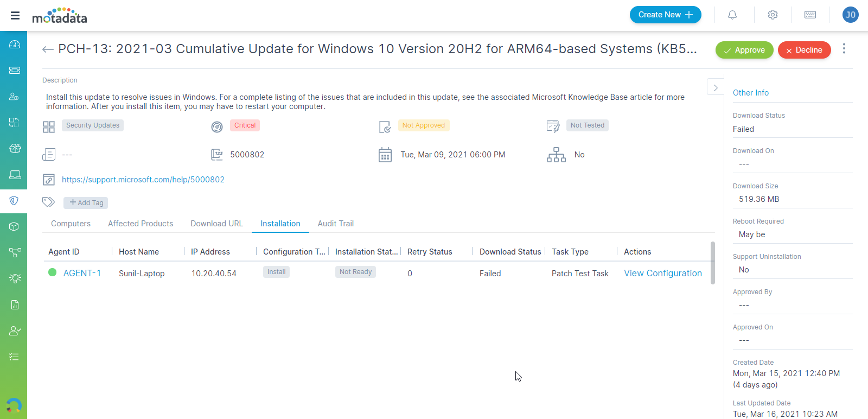Click the tag icon beside Add Tag

(48, 202)
